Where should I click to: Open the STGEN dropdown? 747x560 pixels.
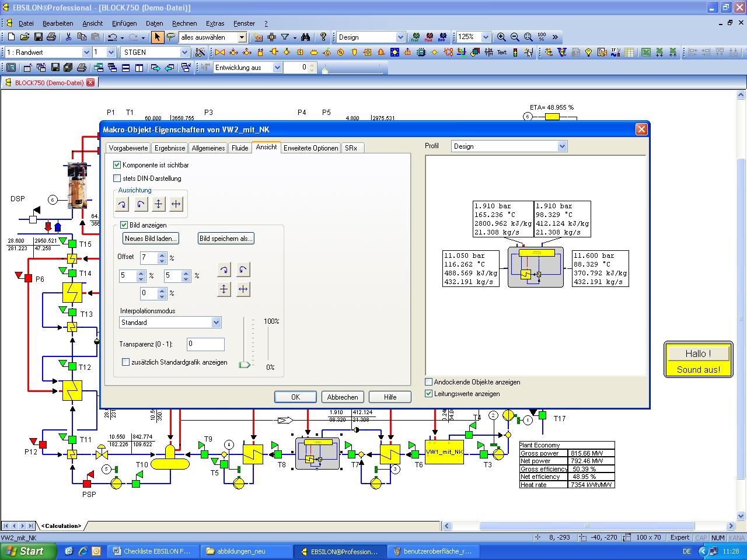click(184, 52)
